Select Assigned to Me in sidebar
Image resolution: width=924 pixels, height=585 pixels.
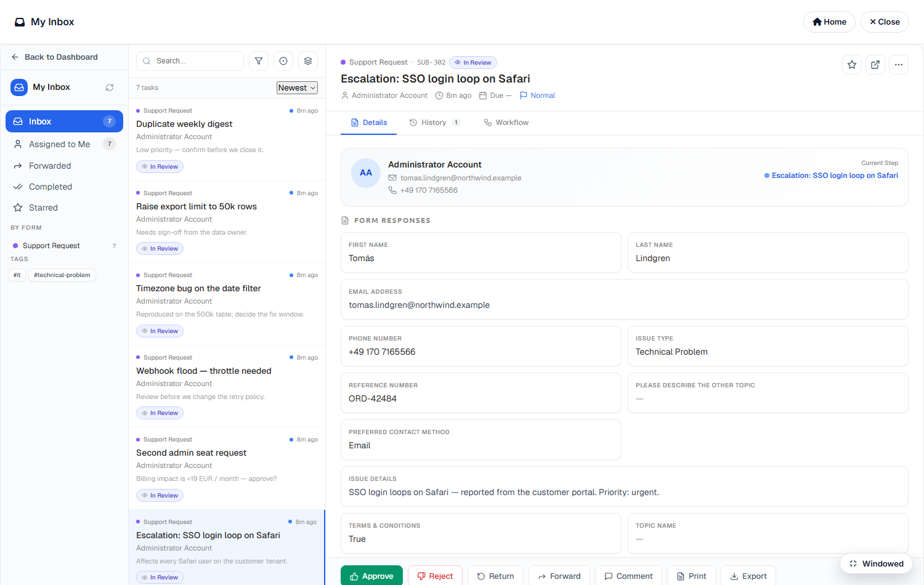pos(64,144)
